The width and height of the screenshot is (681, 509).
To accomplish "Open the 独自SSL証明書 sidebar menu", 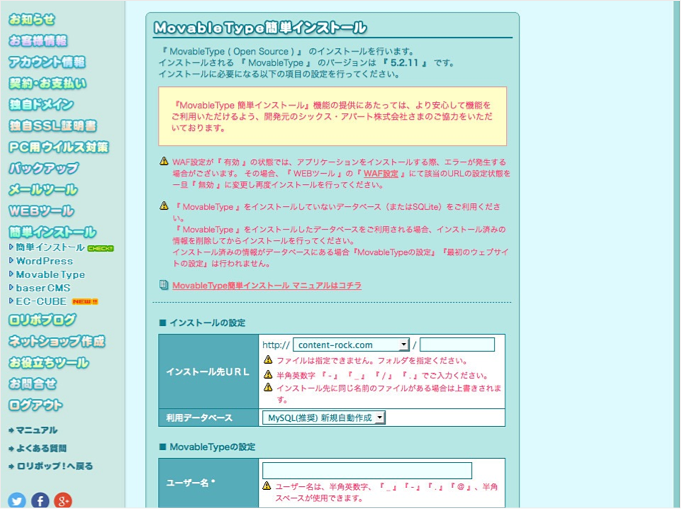I will (53, 126).
